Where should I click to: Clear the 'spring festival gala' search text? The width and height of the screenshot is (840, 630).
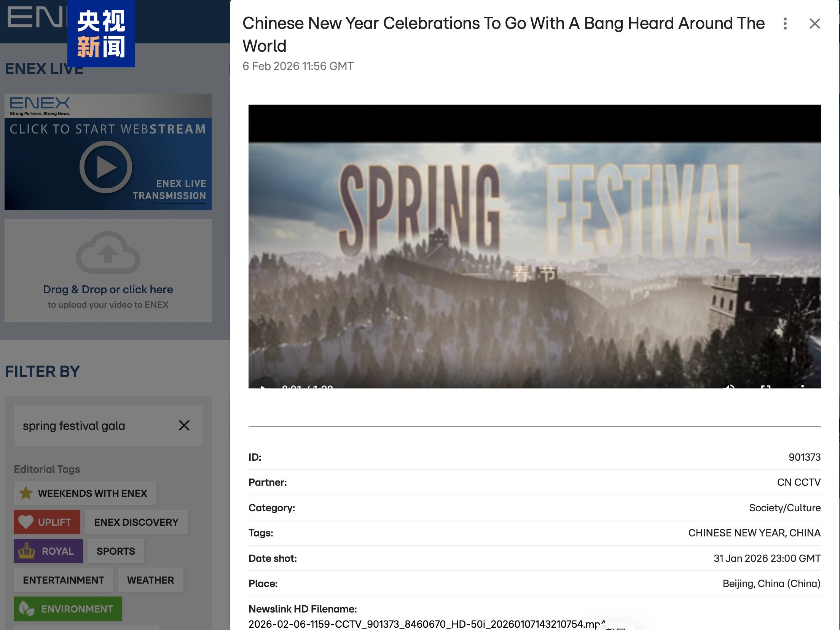coord(184,425)
